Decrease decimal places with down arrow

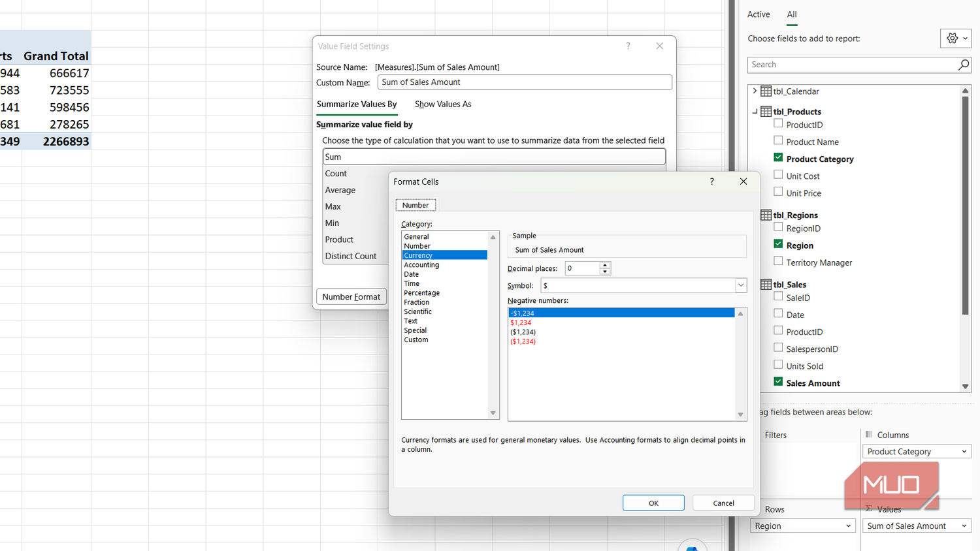tap(605, 272)
